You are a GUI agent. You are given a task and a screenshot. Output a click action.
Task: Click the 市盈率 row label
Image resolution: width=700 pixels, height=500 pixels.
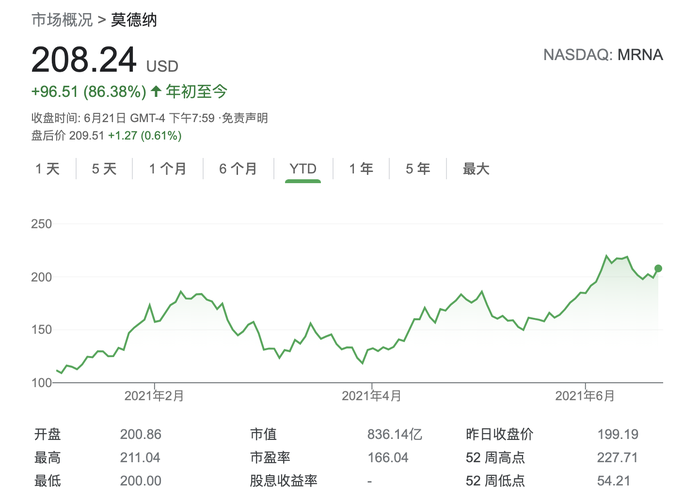(270, 458)
